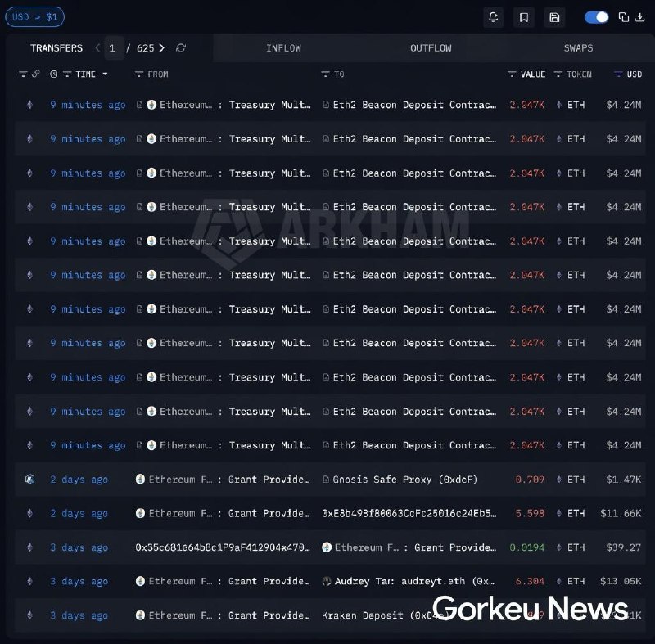Click the refresh icon beside the page counter
The image size is (655, 644).
pyautogui.click(x=181, y=48)
